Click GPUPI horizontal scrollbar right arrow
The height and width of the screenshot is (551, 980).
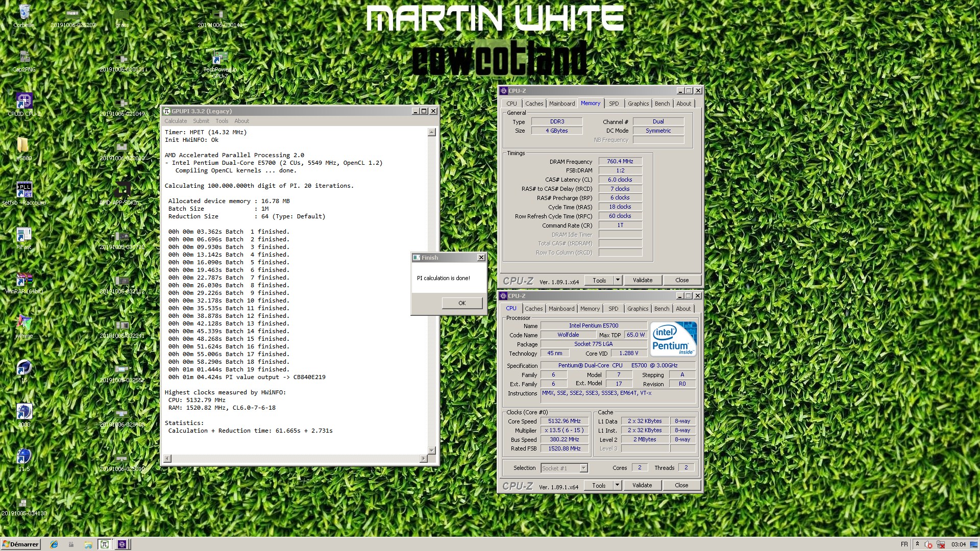click(423, 459)
